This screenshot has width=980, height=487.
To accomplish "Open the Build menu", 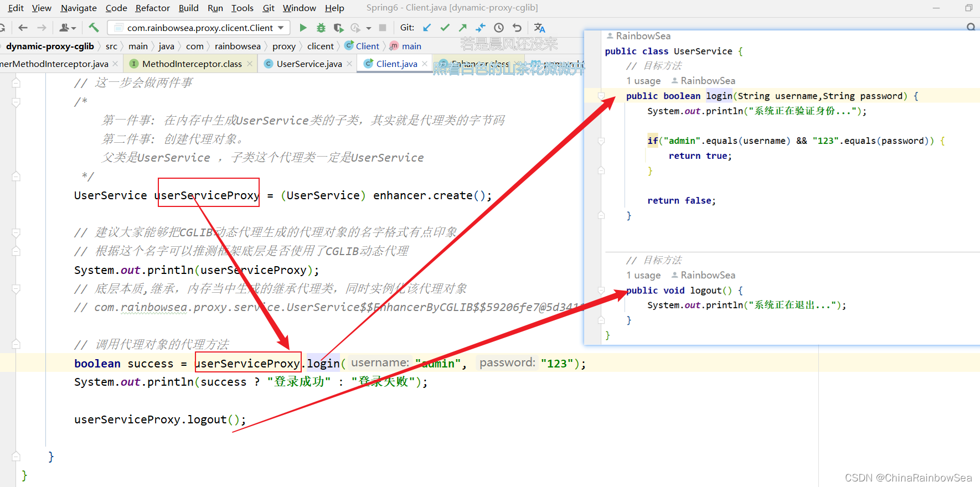I will 188,8.
